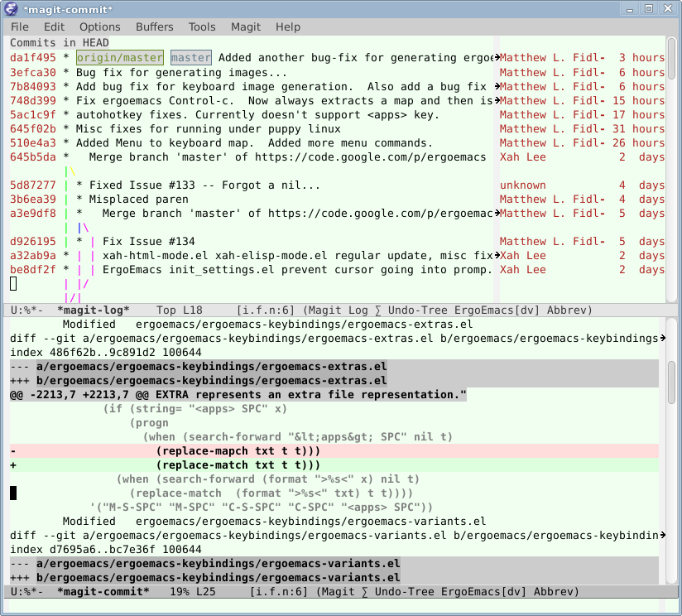682x616 pixels.
Task: Click 'Fix Issue #134' commit message
Action: pos(149,242)
